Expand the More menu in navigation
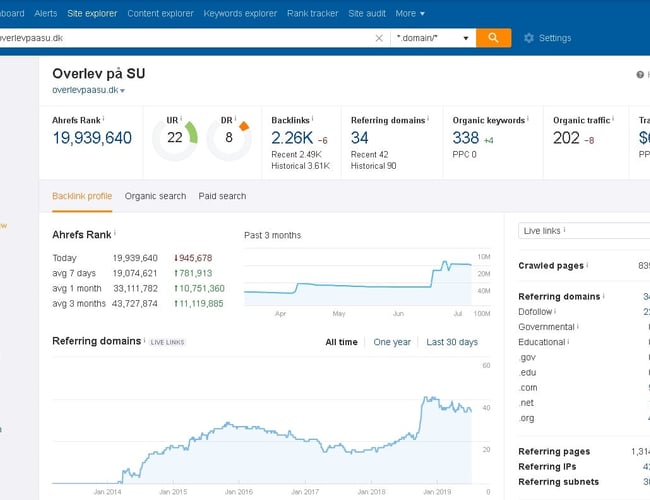This screenshot has width=650, height=500. coord(410,13)
